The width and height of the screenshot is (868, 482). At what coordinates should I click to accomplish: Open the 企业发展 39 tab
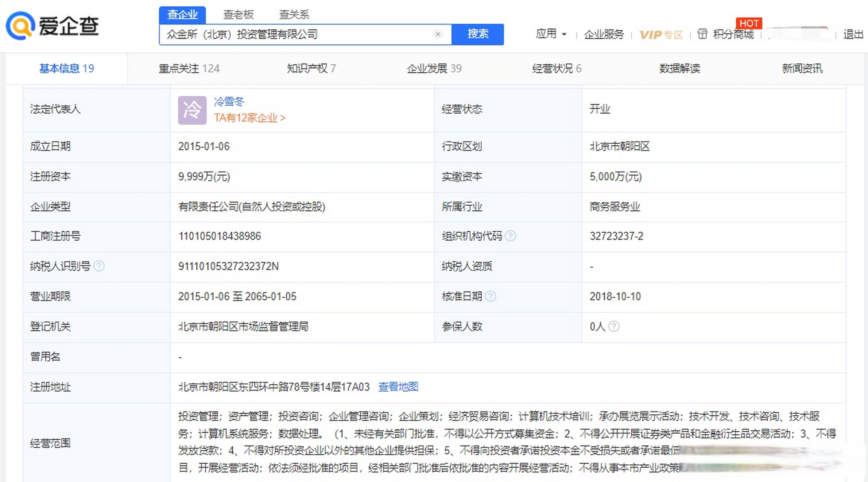tap(434, 69)
